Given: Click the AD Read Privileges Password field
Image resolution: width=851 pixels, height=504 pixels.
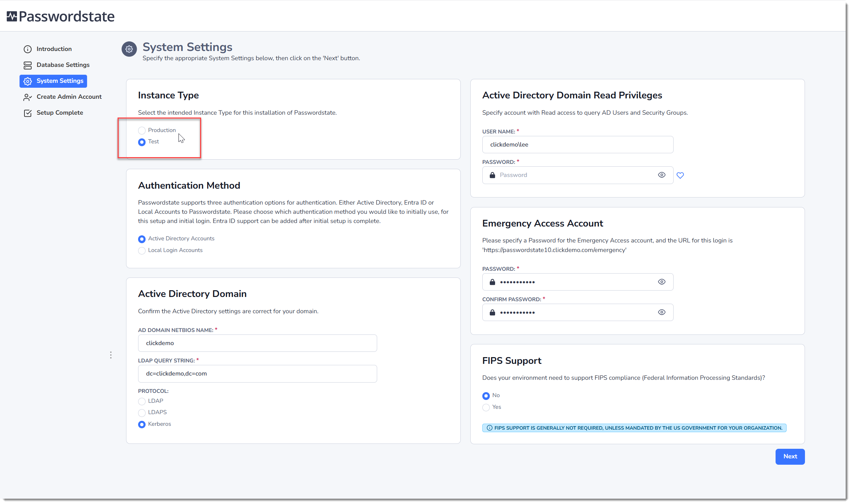Looking at the screenshot, I should 577,175.
